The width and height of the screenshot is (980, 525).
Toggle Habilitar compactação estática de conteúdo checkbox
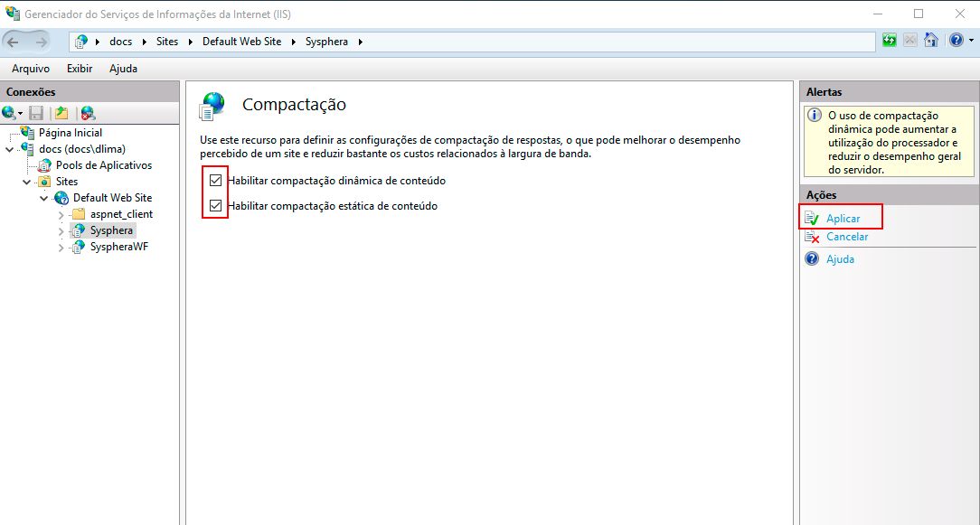coord(216,206)
